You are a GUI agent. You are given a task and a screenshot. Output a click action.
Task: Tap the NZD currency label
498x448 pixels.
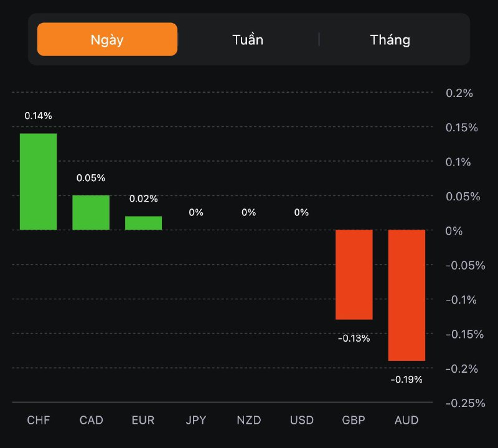(x=248, y=420)
